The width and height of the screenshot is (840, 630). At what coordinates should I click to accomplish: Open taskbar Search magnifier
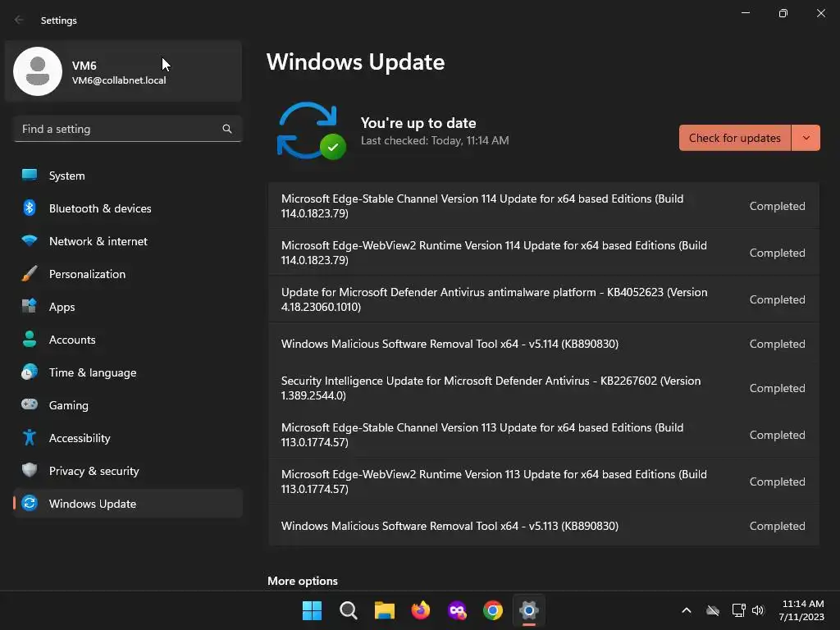[x=348, y=610]
